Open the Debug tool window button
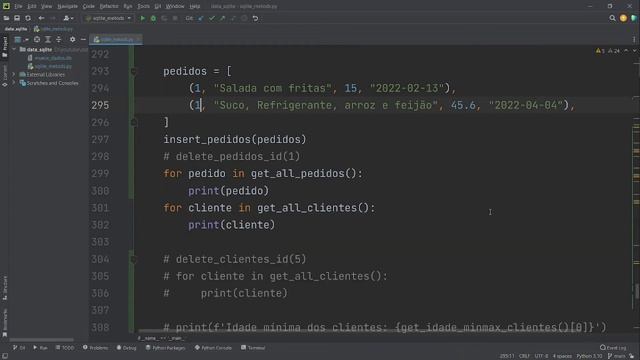Screen dimensions: 640x360 127,348
